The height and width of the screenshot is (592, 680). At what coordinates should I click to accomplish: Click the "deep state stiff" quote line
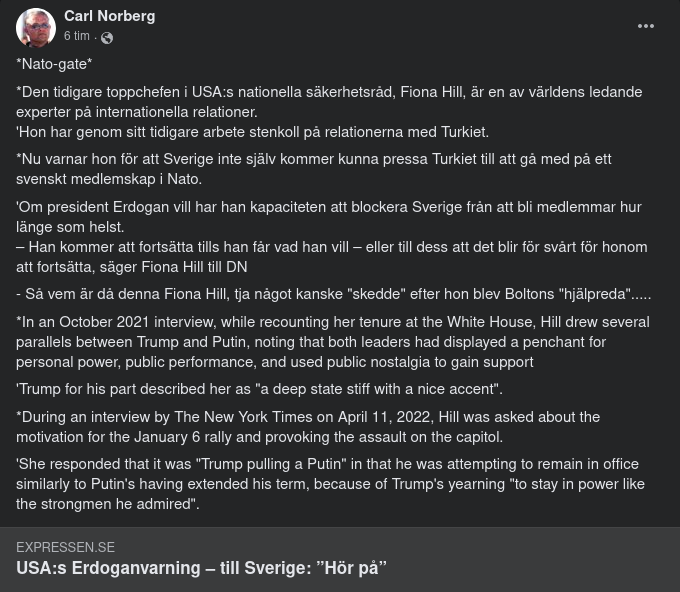click(259, 389)
